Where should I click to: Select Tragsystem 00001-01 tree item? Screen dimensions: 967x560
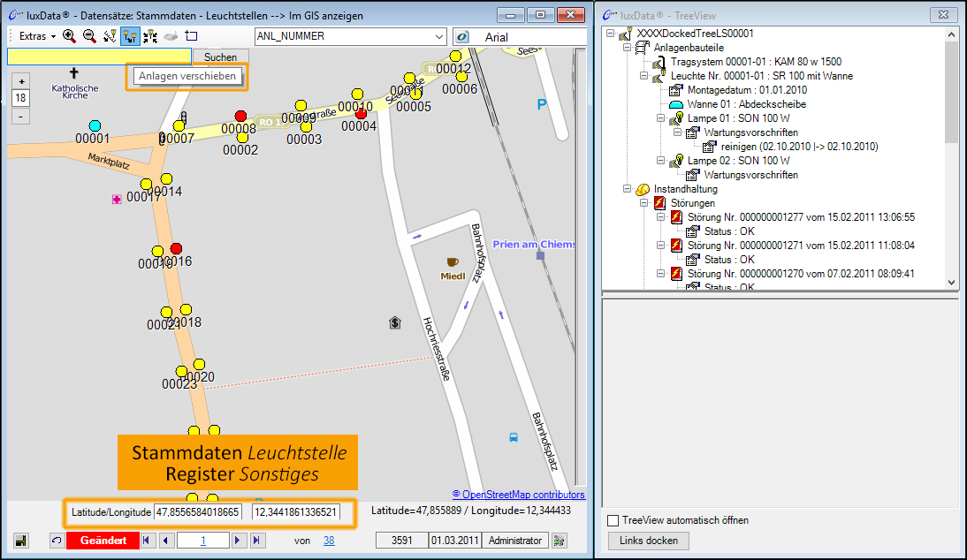coord(755,62)
